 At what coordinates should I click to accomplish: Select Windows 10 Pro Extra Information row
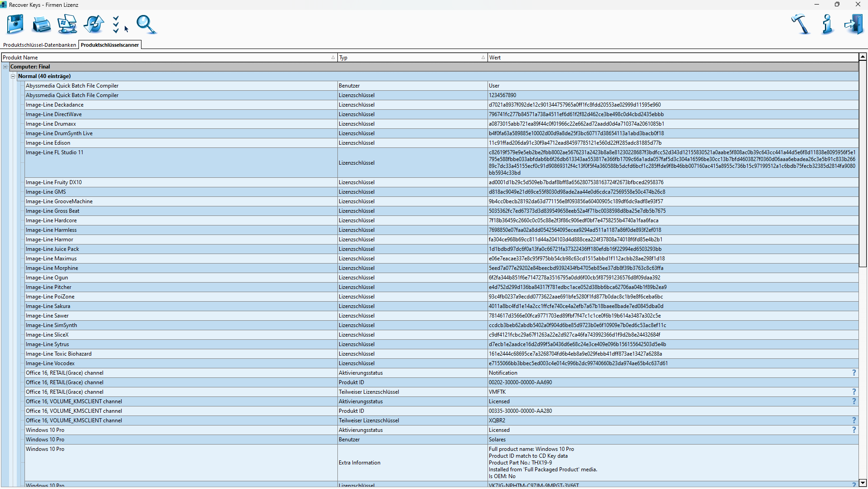(x=442, y=463)
